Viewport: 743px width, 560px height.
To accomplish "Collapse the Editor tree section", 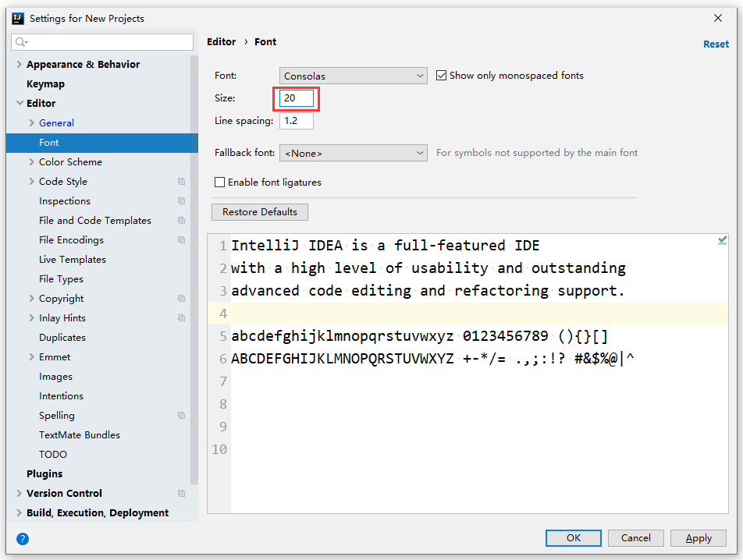I will pyautogui.click(x=20, y=103).
